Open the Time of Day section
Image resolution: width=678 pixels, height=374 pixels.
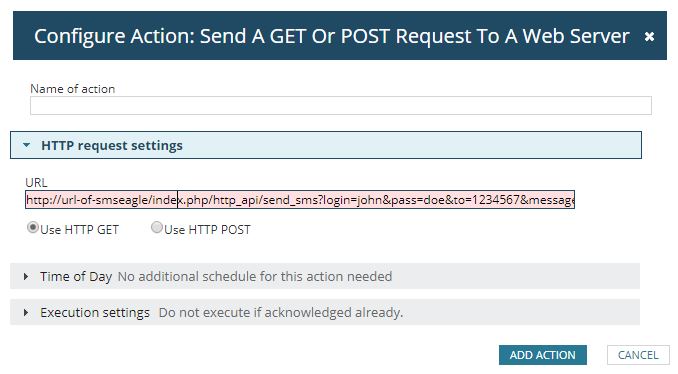click(x=325, y=276)
